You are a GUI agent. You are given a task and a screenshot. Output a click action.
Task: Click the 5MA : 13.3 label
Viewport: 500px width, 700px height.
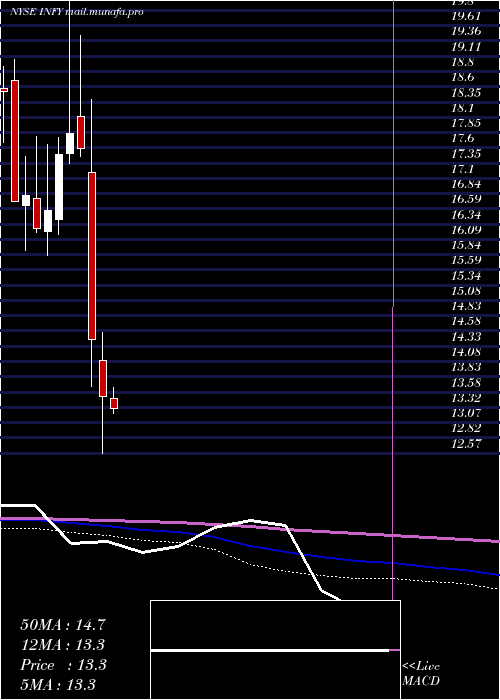coord(58,684)
